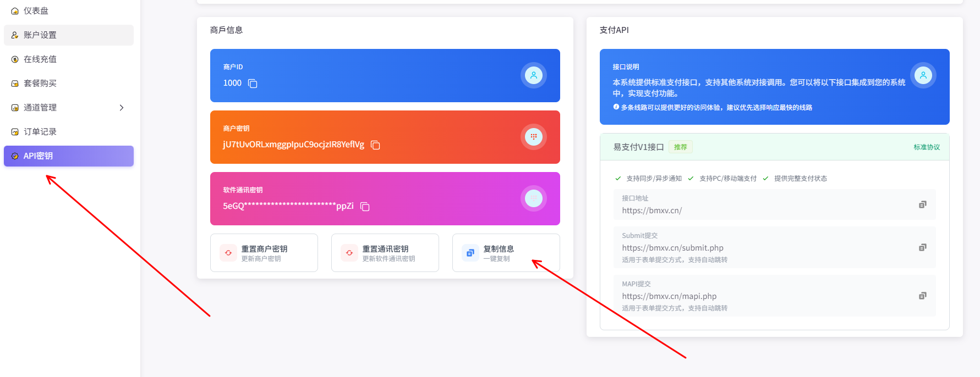Copy the 商户ID value 1000
This screenshot has width=980, height=377.
pos(253,84)
